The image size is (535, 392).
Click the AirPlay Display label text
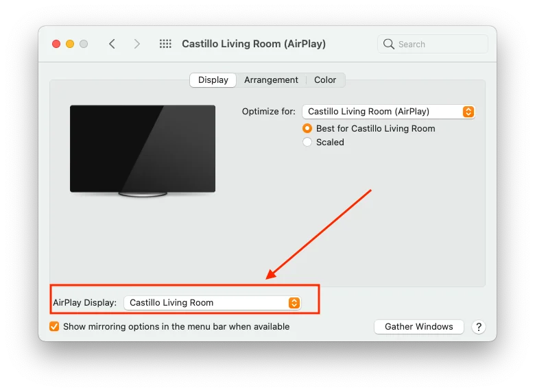(x=84, y=303)
